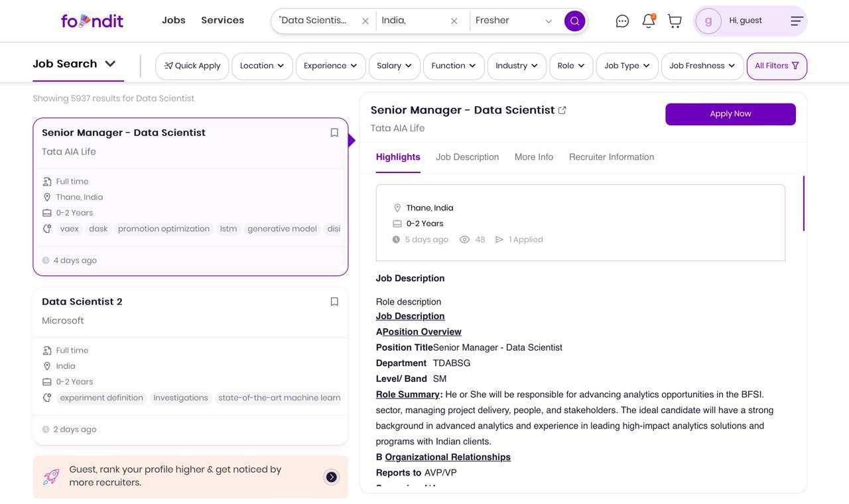Focus the Data Scientist keyword search field
Screen dimensions: 849x504
(x=313, y=21)
